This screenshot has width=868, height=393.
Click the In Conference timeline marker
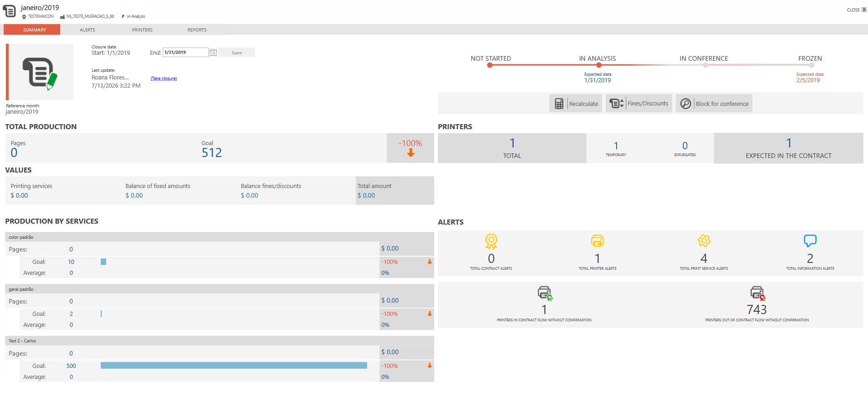pos(705,65)
